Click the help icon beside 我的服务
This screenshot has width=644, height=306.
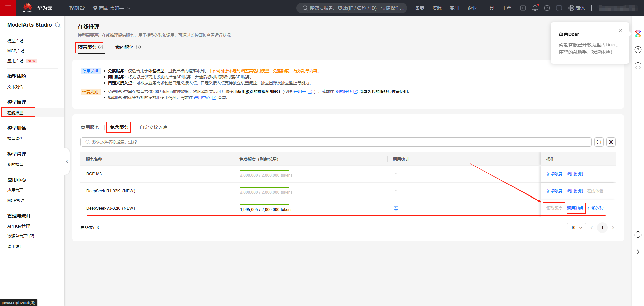[x=138, y=47]
